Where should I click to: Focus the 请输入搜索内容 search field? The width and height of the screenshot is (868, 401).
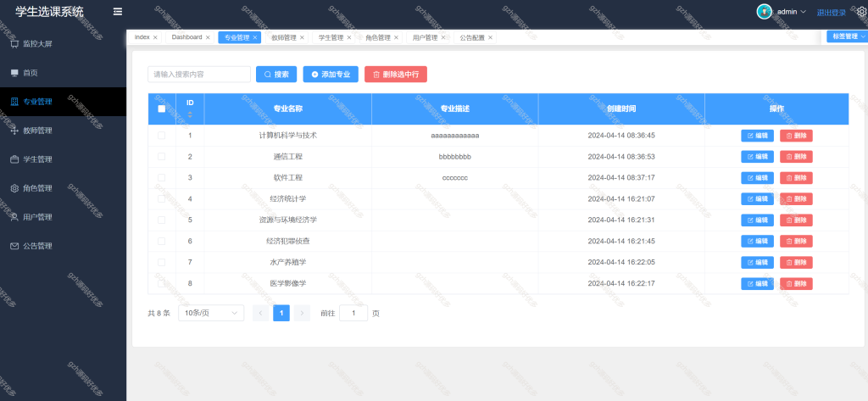coord(199,75)
